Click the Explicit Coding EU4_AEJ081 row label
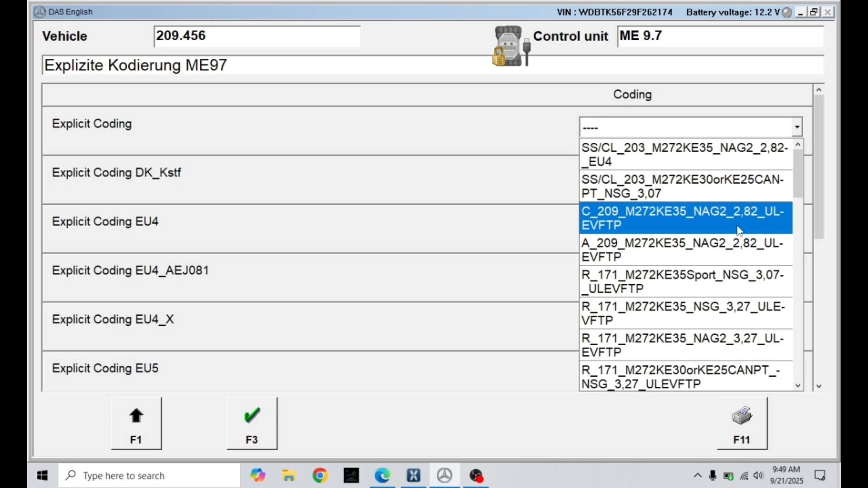Screen dimensions: 868x488 (x=131, y=270)
